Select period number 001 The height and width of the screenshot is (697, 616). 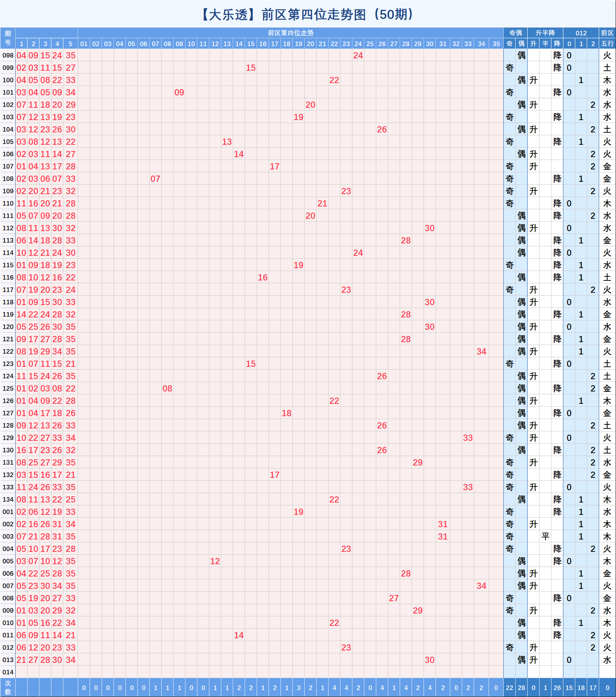[x=8, y=512]
